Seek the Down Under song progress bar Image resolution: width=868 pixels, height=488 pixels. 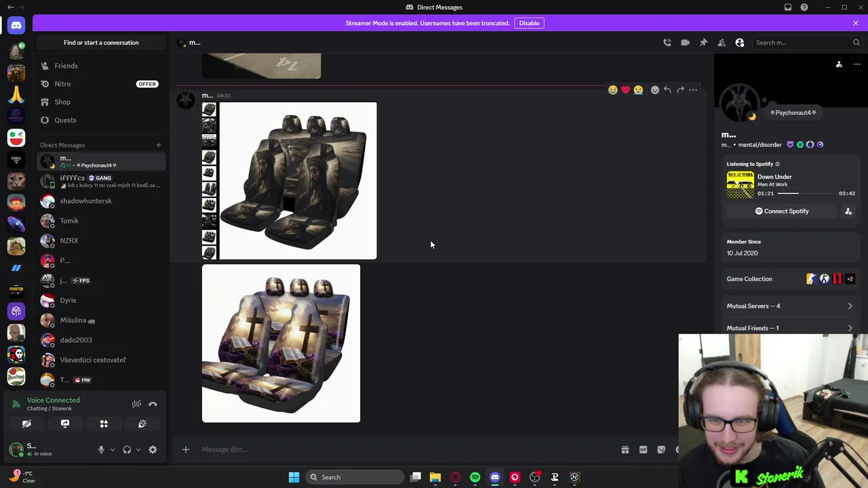tap(806, 193)
